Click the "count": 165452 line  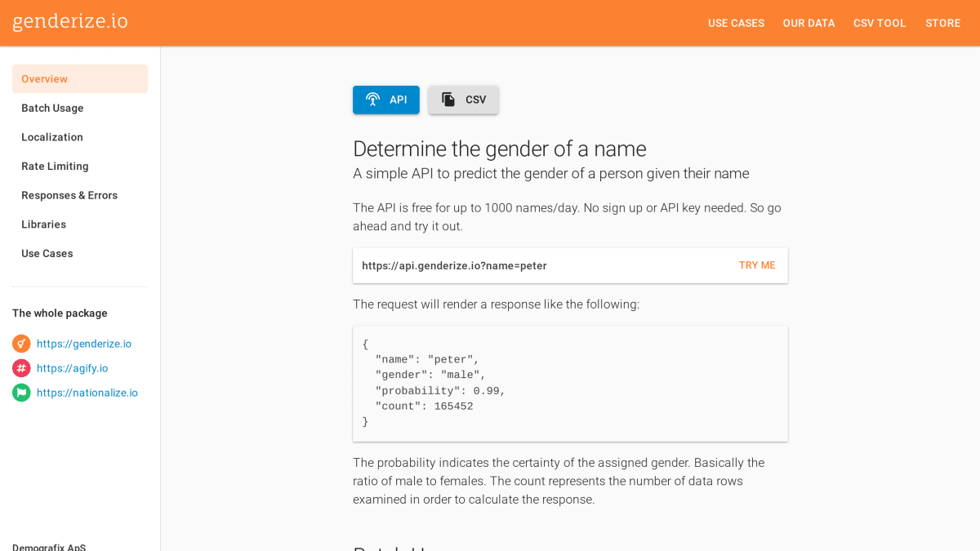[x=424, y=407]
